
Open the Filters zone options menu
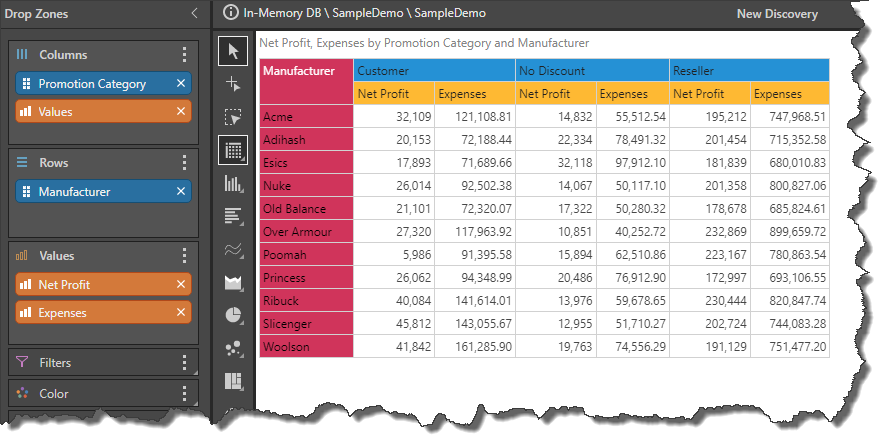(x=184, y=363)
